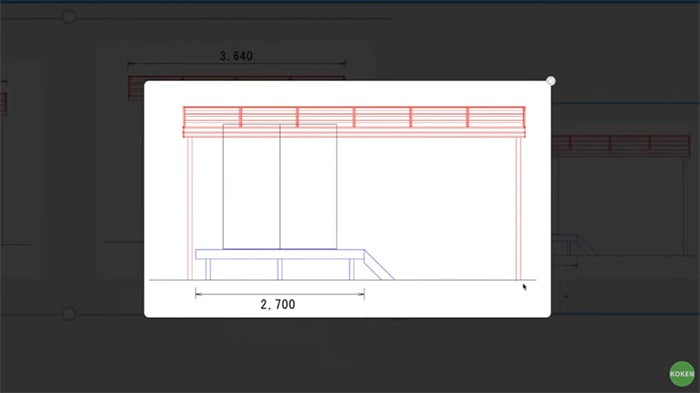Close the enlarged carport drawing popup
The height and width of the screenshot is (393, 700).
(x=550, y=81)
